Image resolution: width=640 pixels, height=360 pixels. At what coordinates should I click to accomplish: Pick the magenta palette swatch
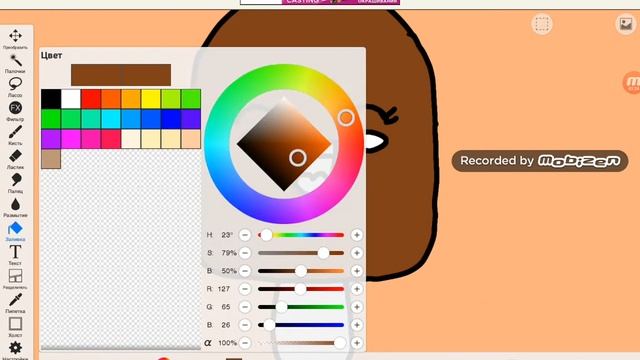tap(71, 139)
